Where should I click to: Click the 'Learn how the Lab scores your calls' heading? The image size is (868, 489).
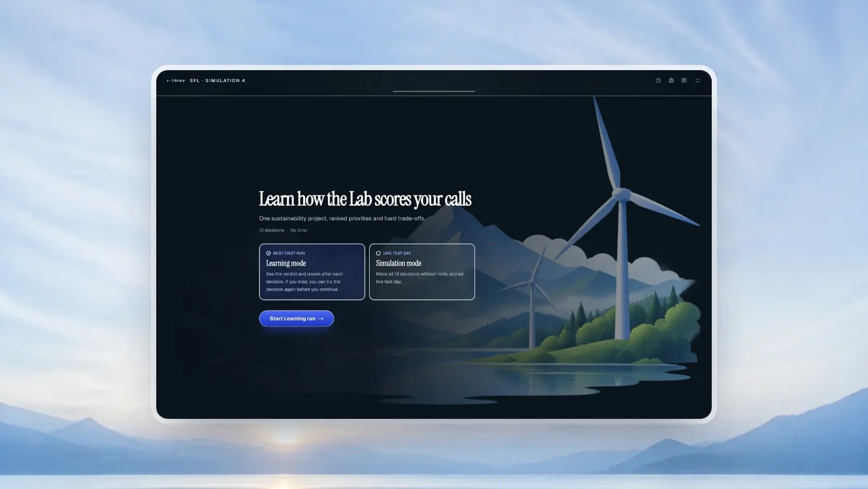[365, 199]
